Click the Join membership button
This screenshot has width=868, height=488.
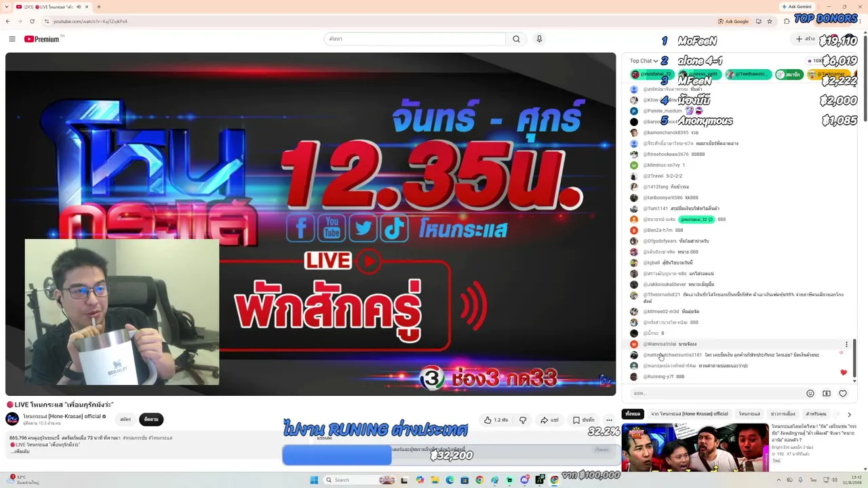pos(125,420)
